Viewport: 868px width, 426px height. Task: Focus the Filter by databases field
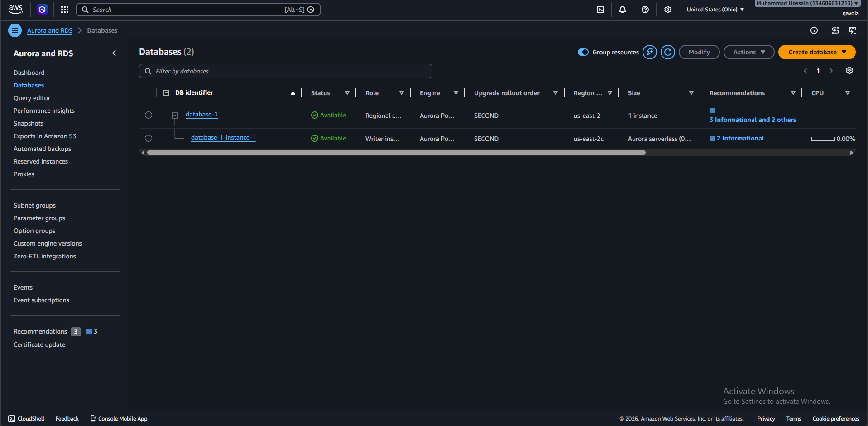pyautogui.click(x=286, y=71)
